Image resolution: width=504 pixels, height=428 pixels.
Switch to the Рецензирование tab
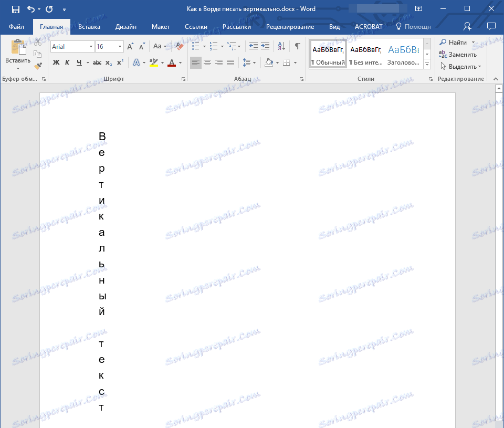click(x=290, y=27)
